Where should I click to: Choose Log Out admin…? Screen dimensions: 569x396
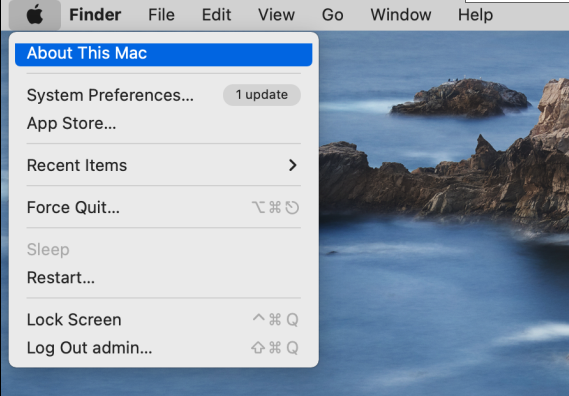(164, 348)
